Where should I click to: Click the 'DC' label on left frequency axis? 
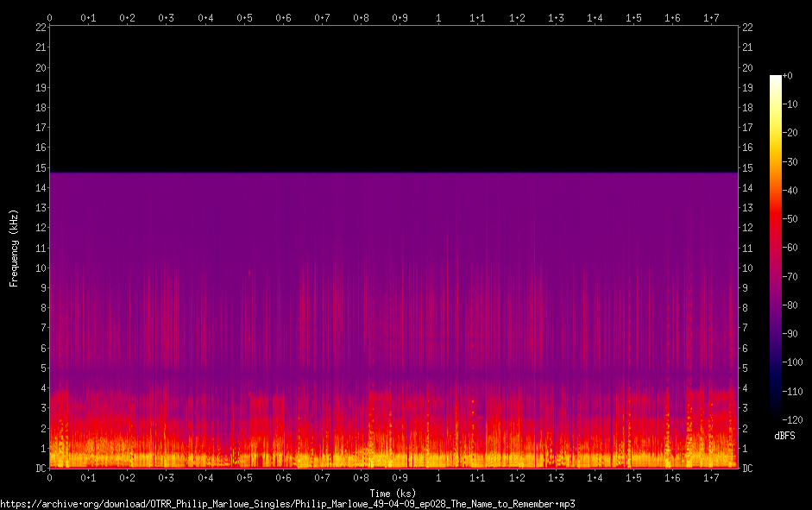coord(41,468)
